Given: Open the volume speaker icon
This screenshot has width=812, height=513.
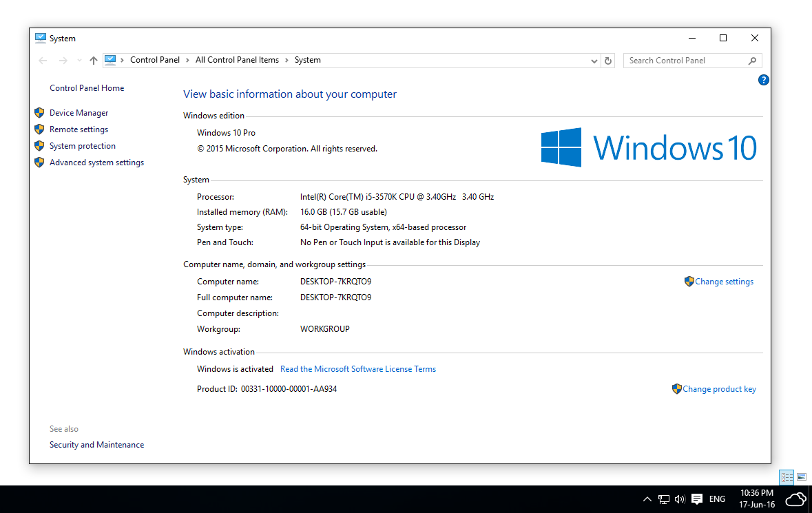Looking at the screenshot, I should pos(680,499).
